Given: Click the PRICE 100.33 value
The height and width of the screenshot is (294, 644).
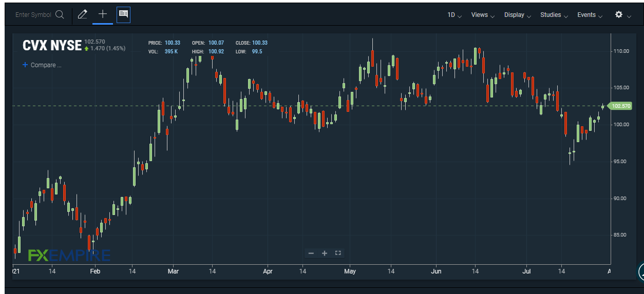Looking at the screenshot, I should (x=173, y=43).
